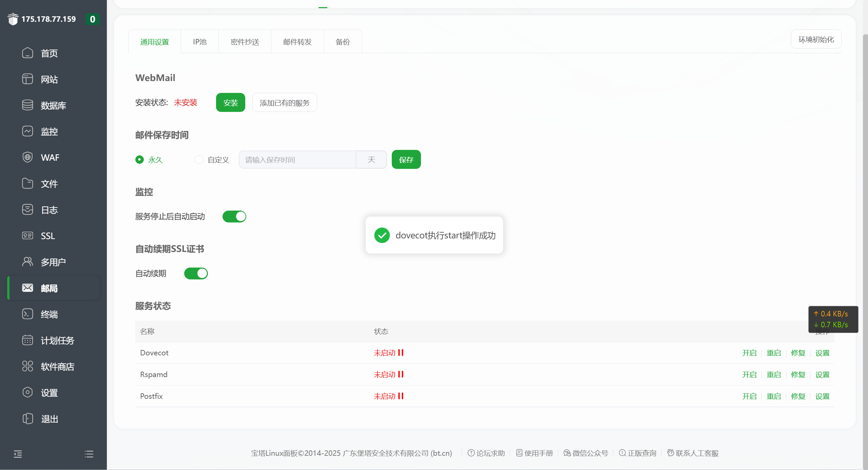Select the 永久 radio option

[139, 159]
